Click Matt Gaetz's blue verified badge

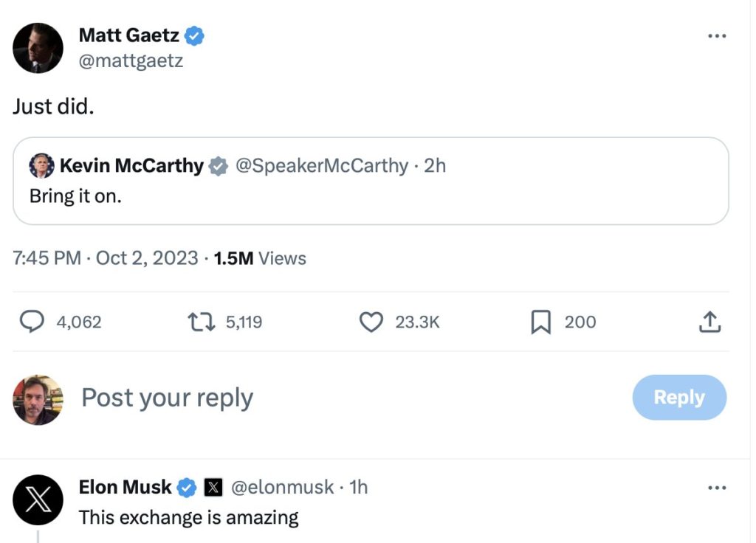(x=194, y=35)
